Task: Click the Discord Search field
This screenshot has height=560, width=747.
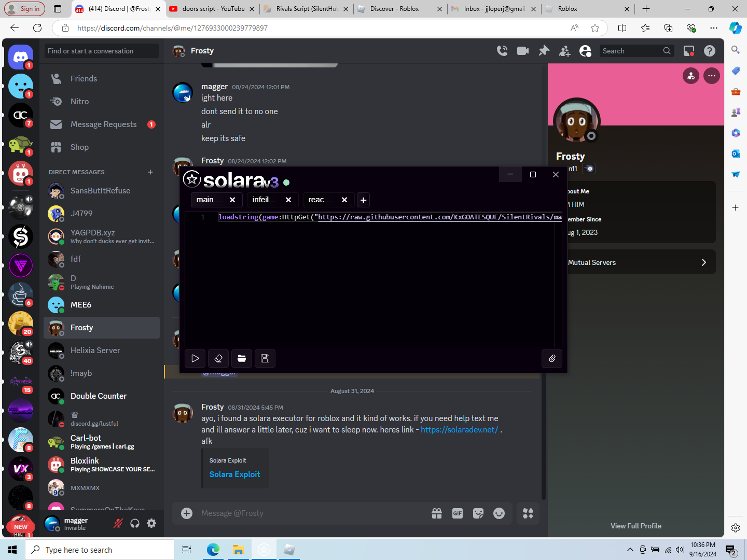Action: (637, 51)
